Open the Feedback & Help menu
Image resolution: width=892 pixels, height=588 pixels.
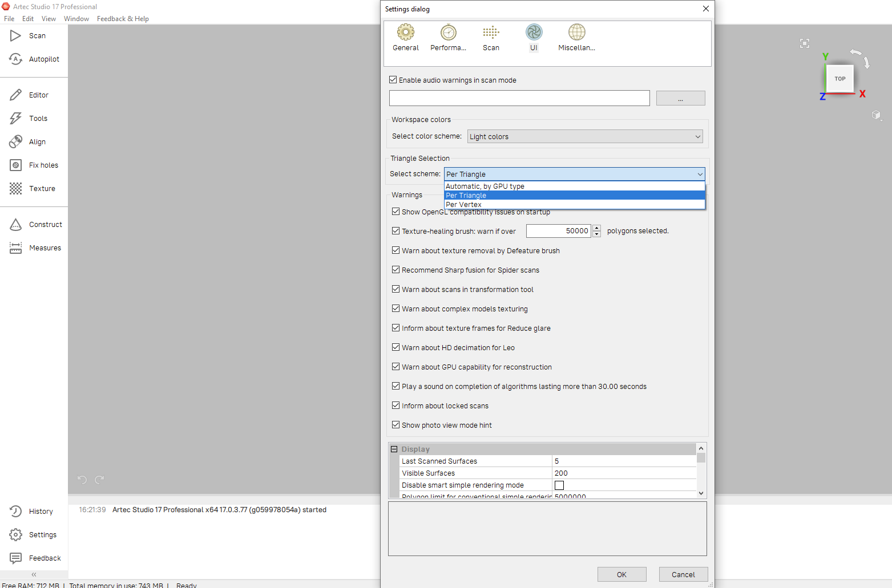(x=123, y=19)
